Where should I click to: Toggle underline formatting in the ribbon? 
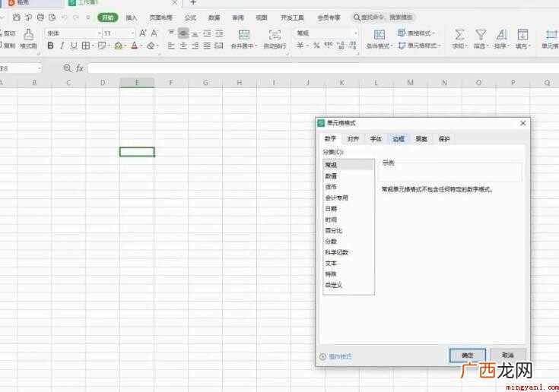(74, 46)
